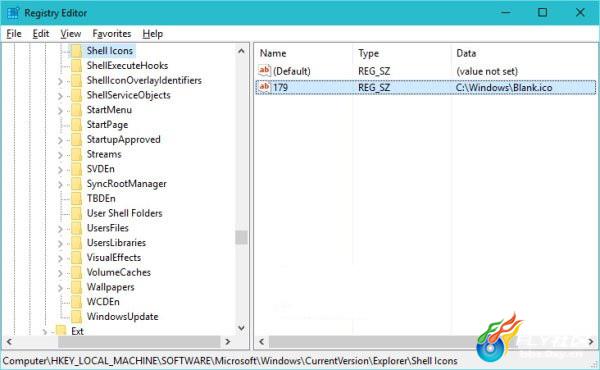
Task: Select the User Shell Folders key label
Action: pos(124,214)
